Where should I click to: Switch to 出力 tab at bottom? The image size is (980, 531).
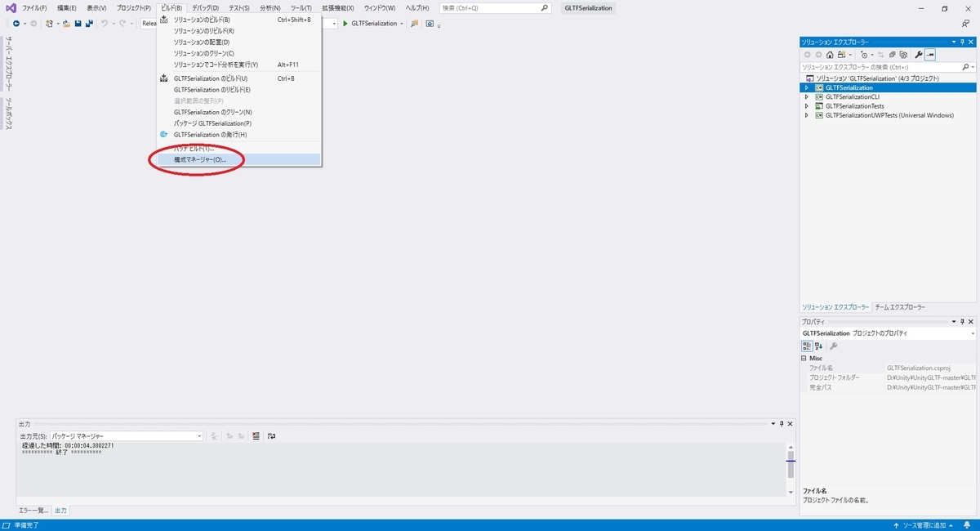(x=61, y=511)
